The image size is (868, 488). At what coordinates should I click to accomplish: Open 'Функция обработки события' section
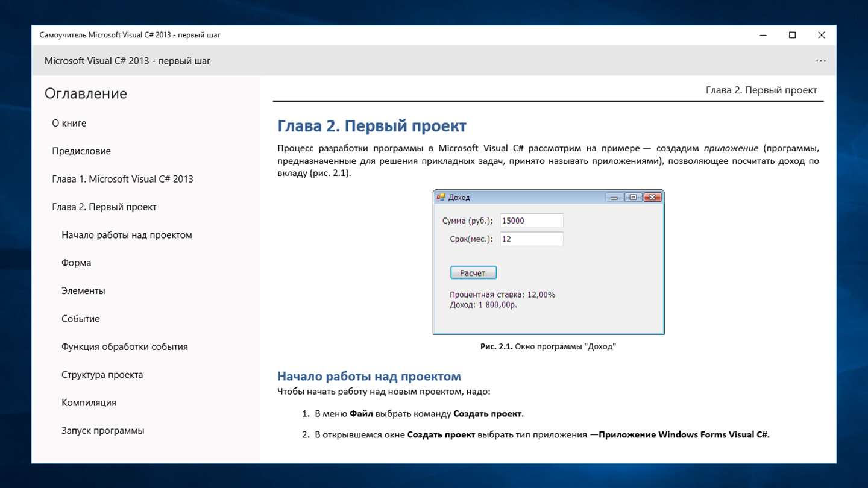coord(125,347)
